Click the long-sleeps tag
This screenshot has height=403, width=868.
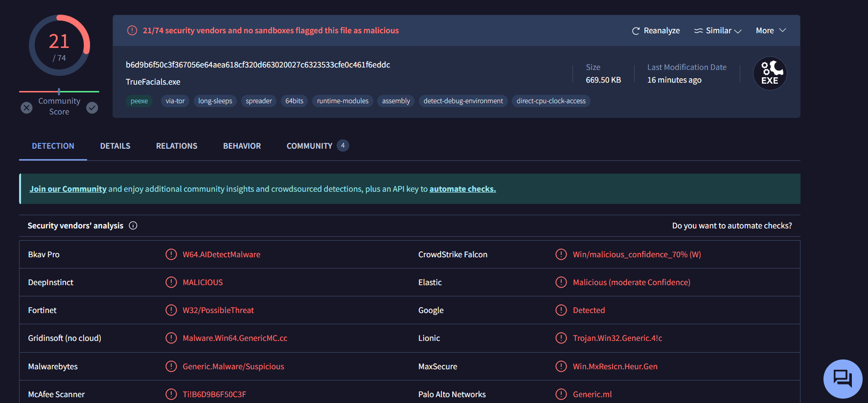215,101
